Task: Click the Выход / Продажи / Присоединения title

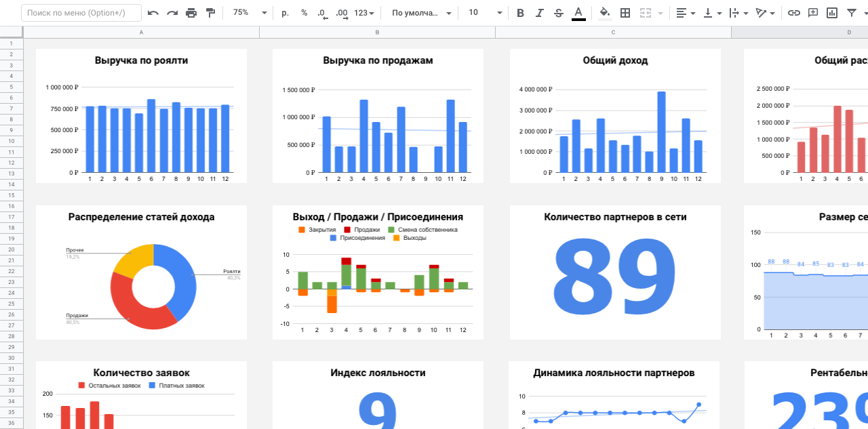Action: [378, 217]
